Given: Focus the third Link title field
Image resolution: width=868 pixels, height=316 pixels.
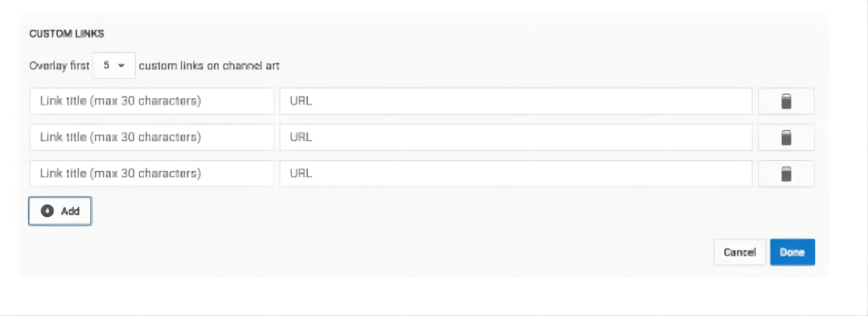Looking at the screenshot, I should pyautogui.click(x=152, y=173).
